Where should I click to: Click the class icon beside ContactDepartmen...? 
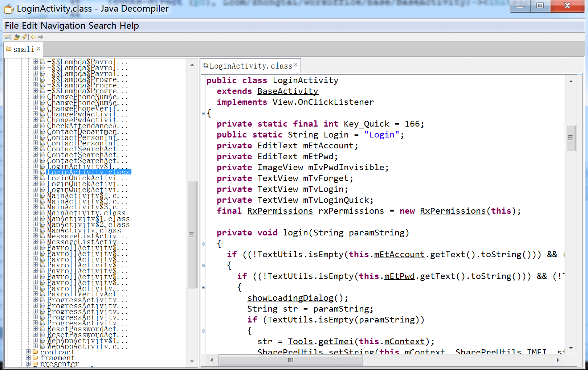point(42,131)
